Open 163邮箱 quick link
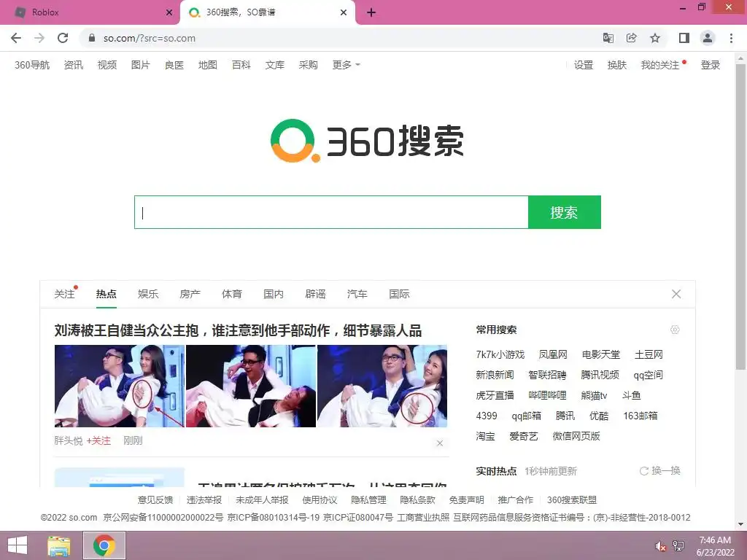This screenshot has height=560, width=747. coord(640,416)
